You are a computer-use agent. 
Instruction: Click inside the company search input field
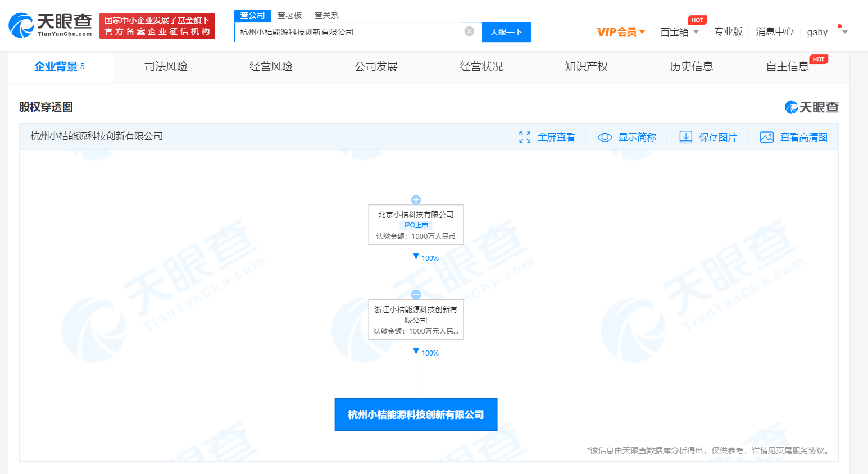point(348,32)
